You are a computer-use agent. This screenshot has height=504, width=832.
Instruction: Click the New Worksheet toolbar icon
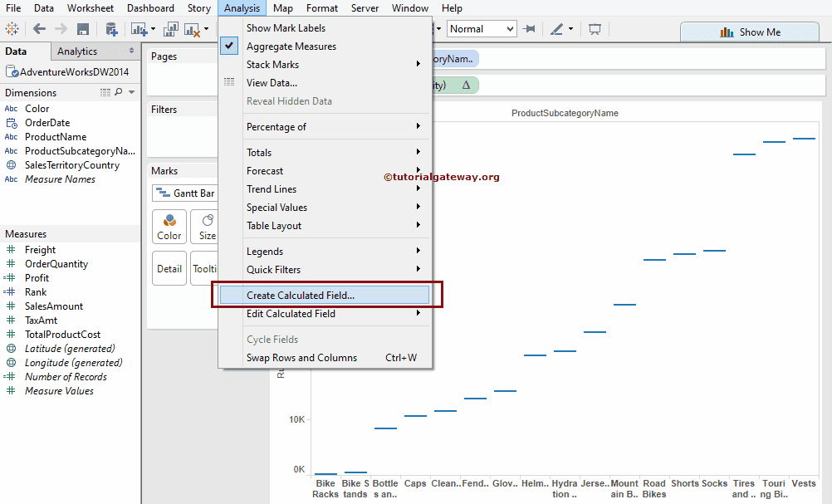[x=137, y=27]
